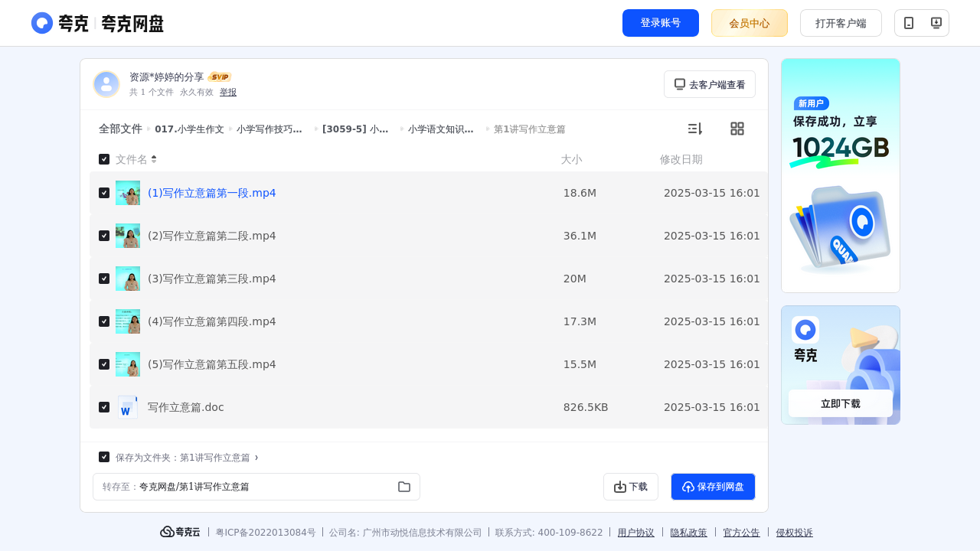Click the sharer's avatar icon
This screenshot has height=551, width=980.
[106, 84]
